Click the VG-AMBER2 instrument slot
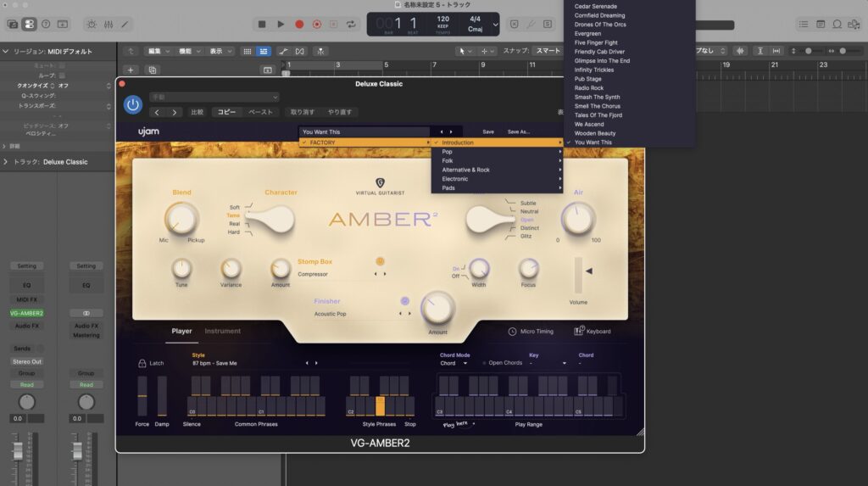The height and width of the screenshot is (486, 868). pos(26,313)
